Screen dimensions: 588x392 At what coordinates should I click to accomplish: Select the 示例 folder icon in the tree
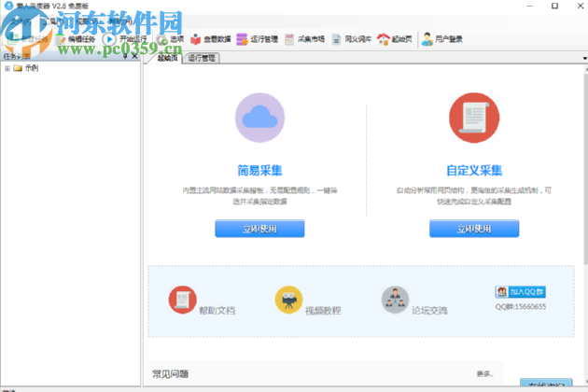tap(18, 68)
